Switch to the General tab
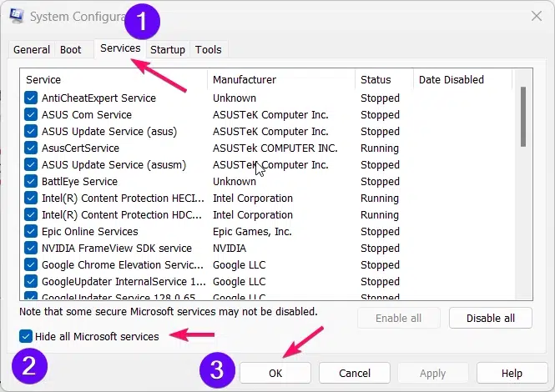This screenshot has height=392, width=555. [x=32, y=49]
